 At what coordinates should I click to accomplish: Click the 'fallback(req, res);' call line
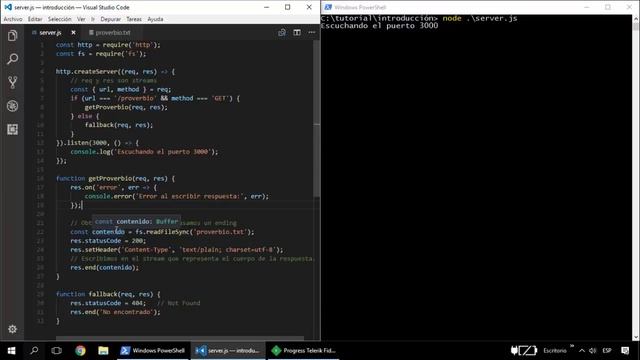[119, 125]
